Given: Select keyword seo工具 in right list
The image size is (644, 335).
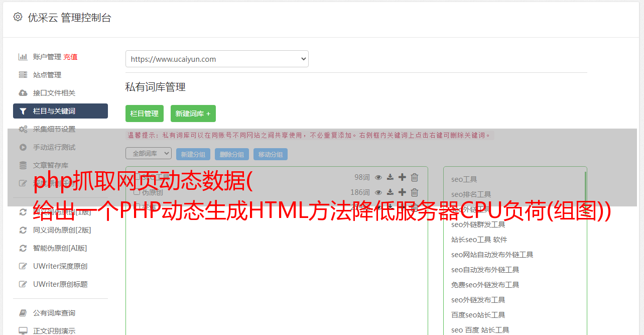Looking at the screenshot, I should (464, 179).
